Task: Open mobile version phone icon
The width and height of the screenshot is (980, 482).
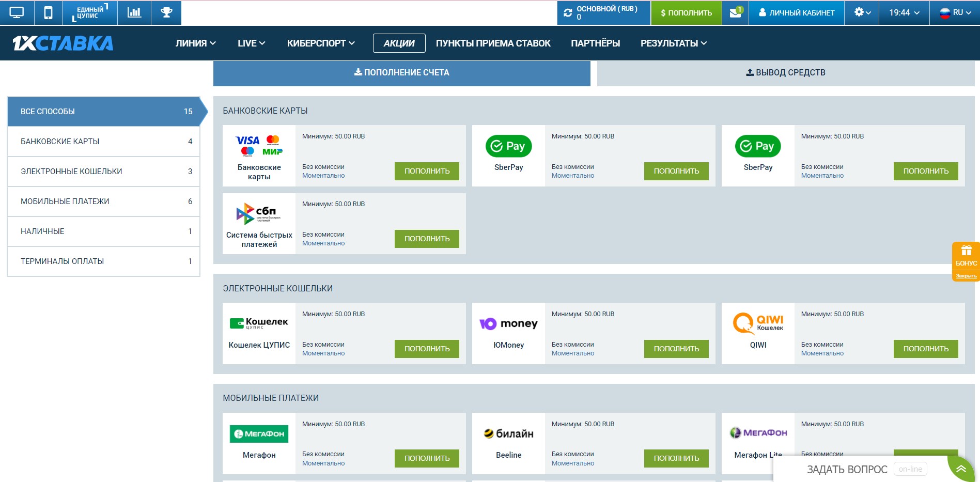Action: (x=48, y=12)
